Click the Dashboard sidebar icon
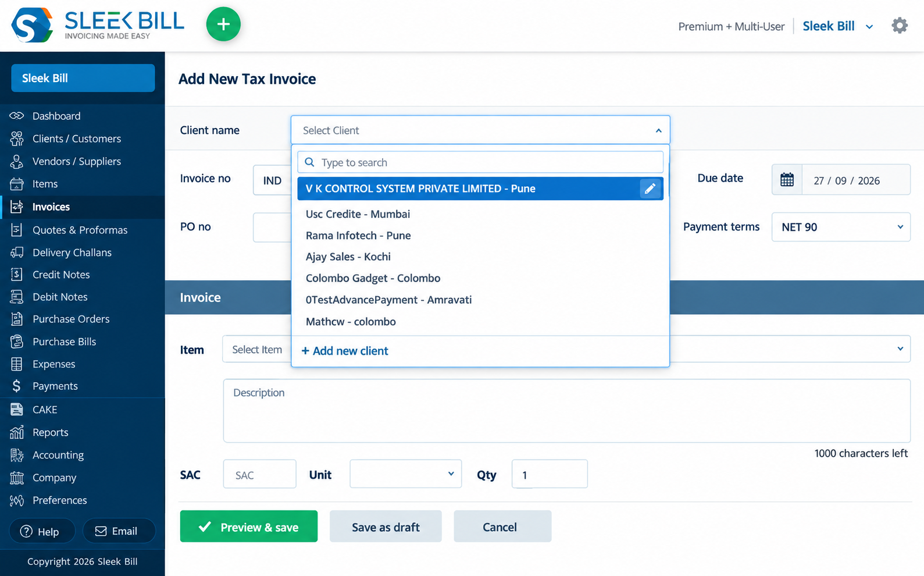This screenshot has height=576, width=924. (x=17, y=116)
